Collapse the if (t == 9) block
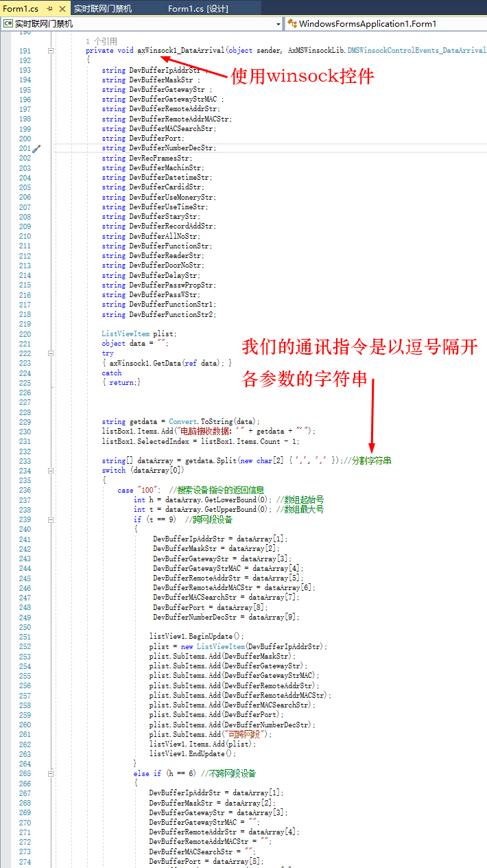Viewport: 487px width, 868px height. pyautogui.click(x=50, y=519)
